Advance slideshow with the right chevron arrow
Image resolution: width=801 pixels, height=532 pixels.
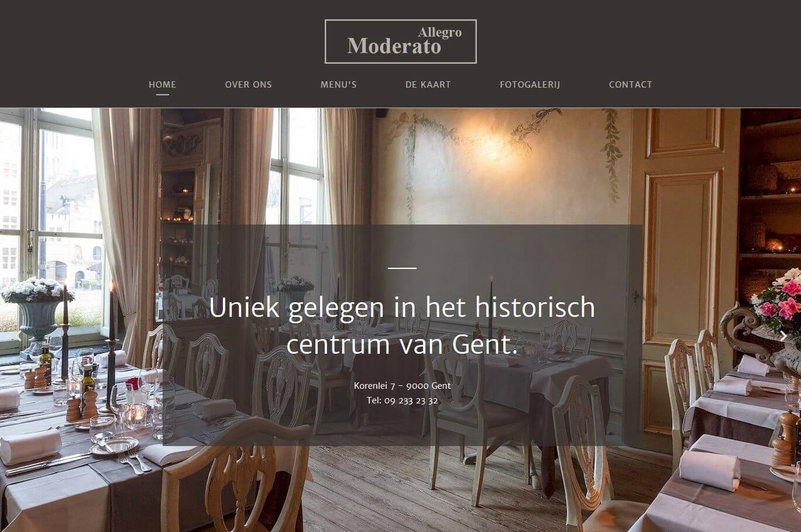tap(784, 336)
